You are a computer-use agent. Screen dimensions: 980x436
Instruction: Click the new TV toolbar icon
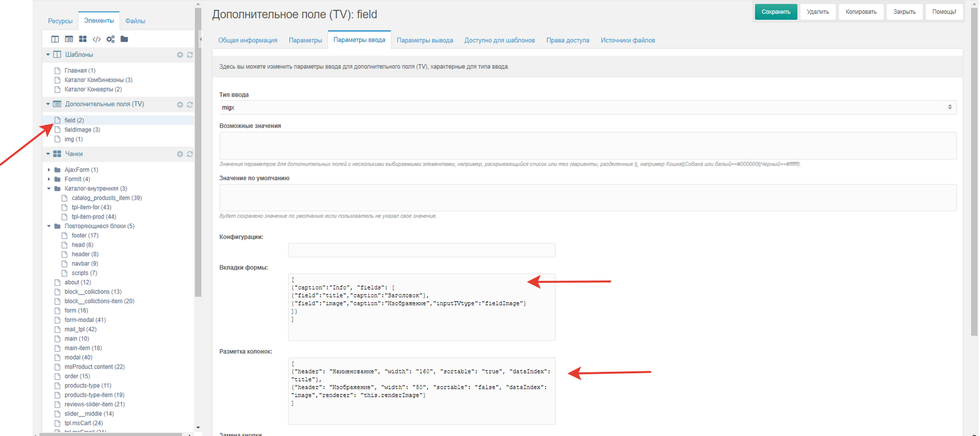coord(69,39)
